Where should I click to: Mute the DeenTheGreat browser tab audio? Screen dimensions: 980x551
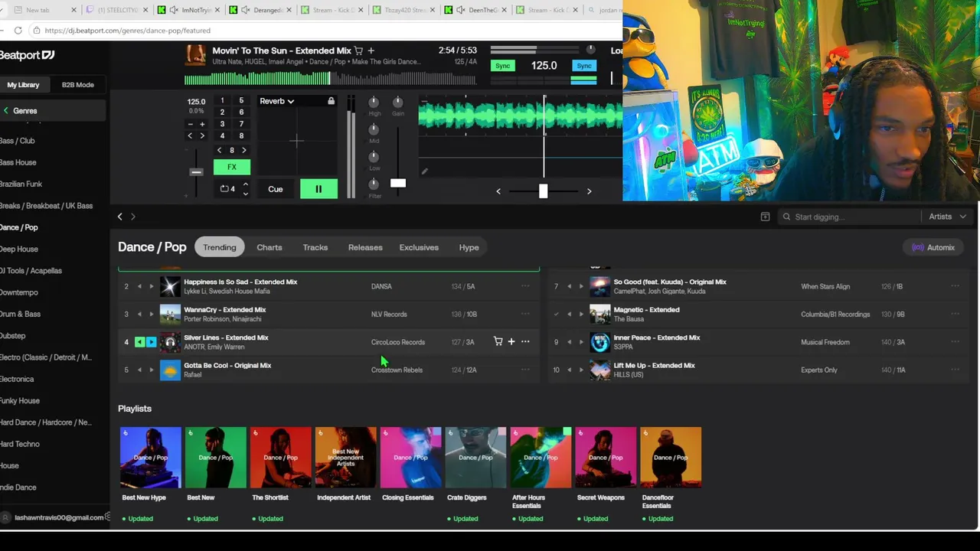(461, 10)
